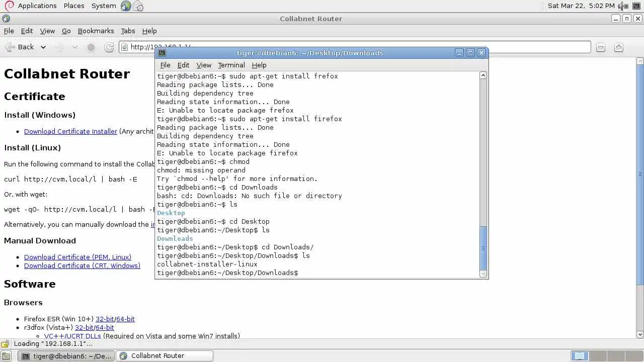Select the first workspace in switcher
The image size is (644, 362).
coord(579,356)
